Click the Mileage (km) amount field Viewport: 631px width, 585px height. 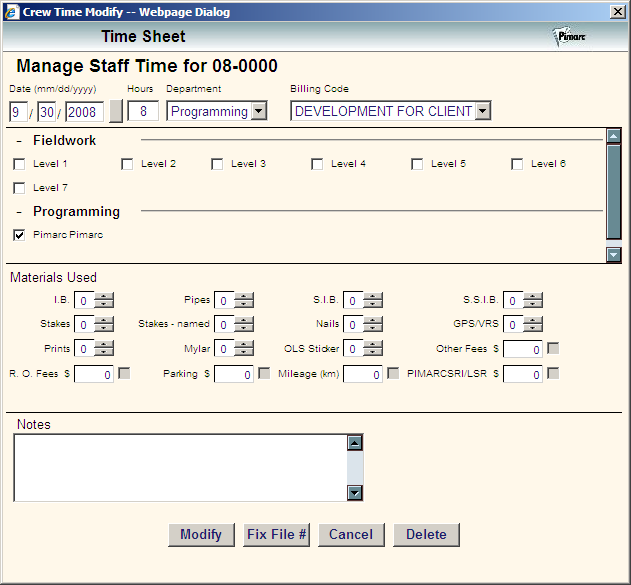coord(363,375)
